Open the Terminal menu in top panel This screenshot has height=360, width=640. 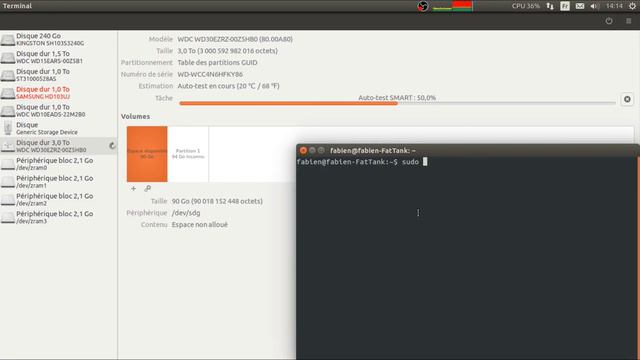(17, 6)
